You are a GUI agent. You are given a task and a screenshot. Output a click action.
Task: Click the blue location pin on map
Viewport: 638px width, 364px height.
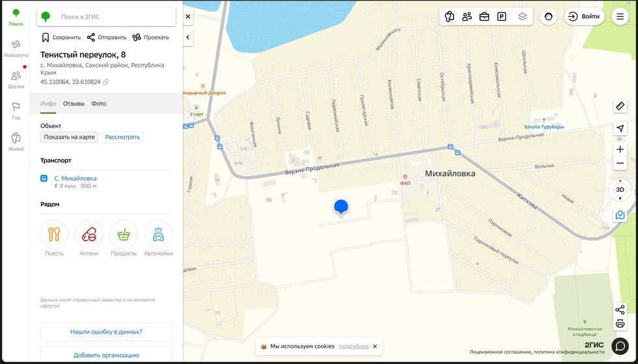(341, 207)
